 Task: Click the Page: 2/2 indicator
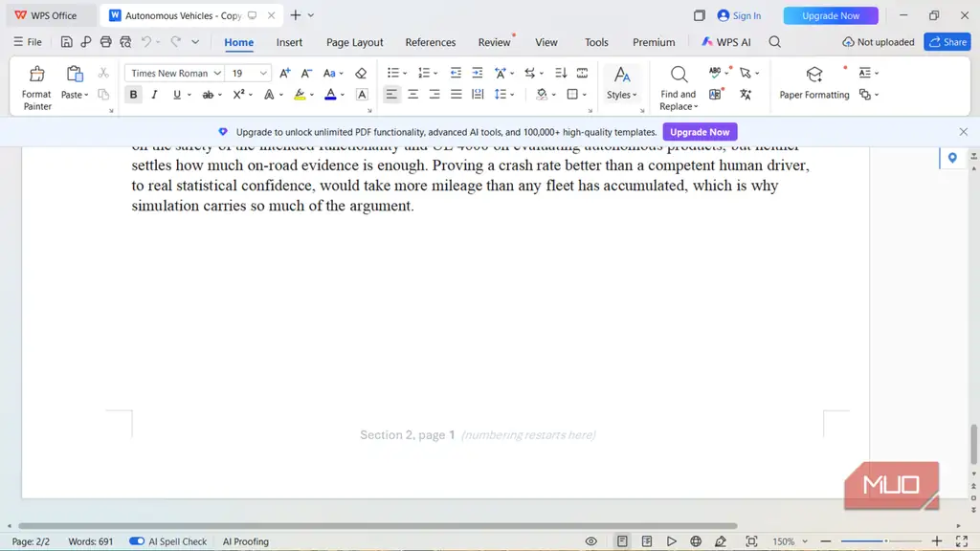31,541
